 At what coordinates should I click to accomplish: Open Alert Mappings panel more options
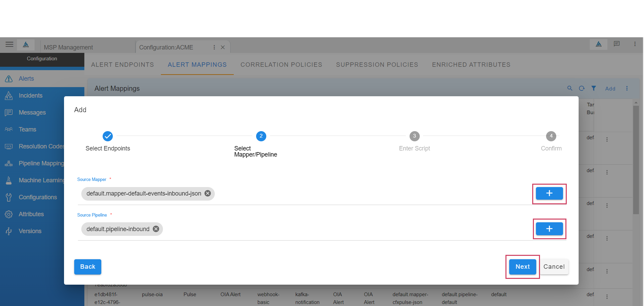627,88
